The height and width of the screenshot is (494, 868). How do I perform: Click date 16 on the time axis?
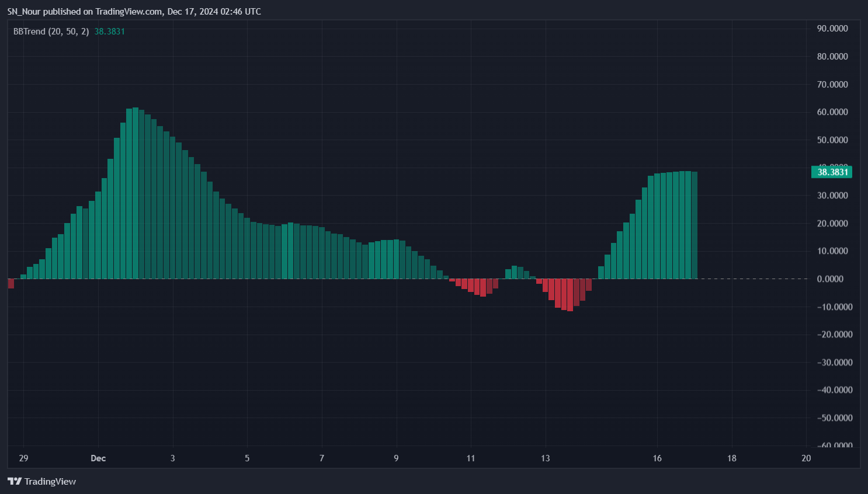tap(657, 458)
